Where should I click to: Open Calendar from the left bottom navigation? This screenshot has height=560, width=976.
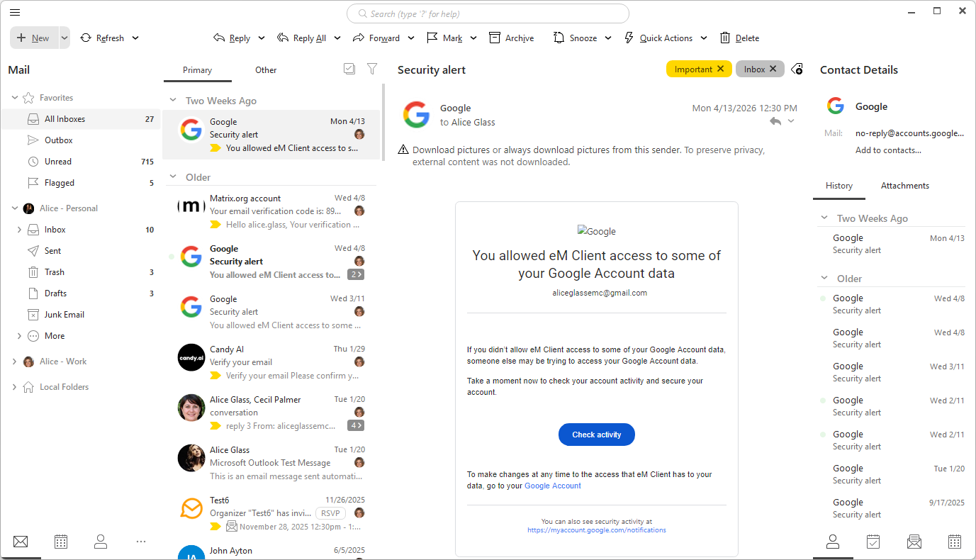pos(61,542)
